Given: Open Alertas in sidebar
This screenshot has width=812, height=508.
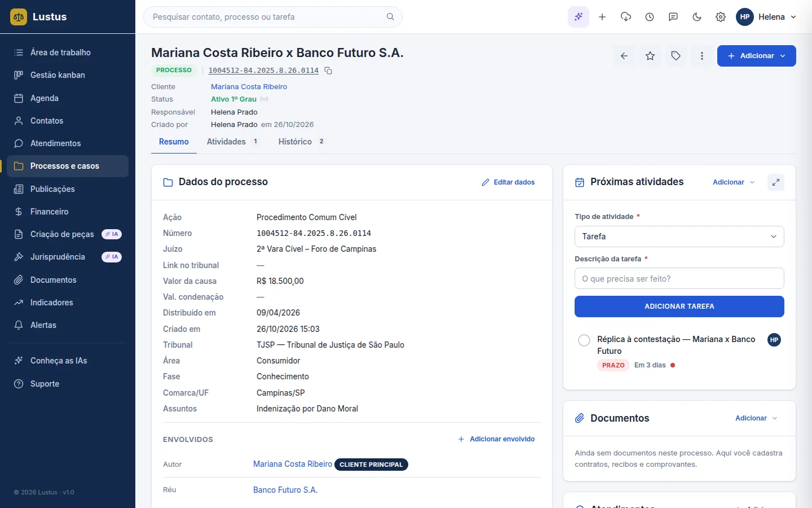Looking at the screenshot, I should tap(68, 325).
